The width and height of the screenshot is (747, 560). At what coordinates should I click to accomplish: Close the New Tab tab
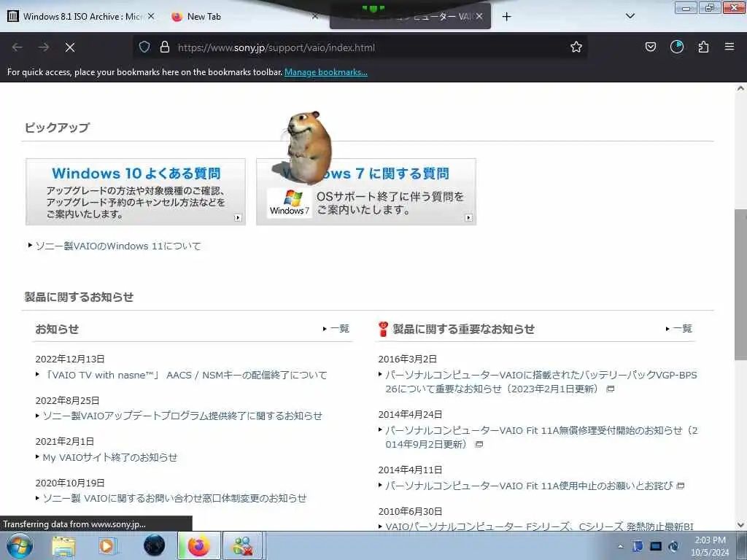[315, 16]
